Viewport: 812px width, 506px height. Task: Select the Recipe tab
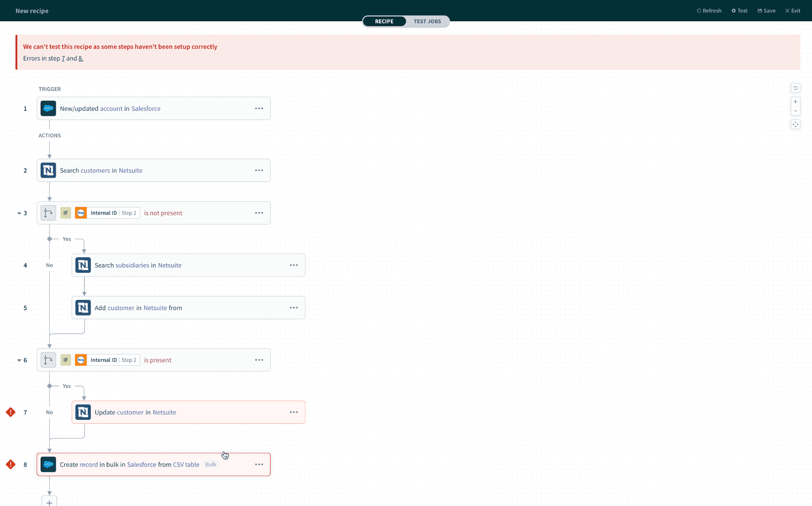click(384, 21)
